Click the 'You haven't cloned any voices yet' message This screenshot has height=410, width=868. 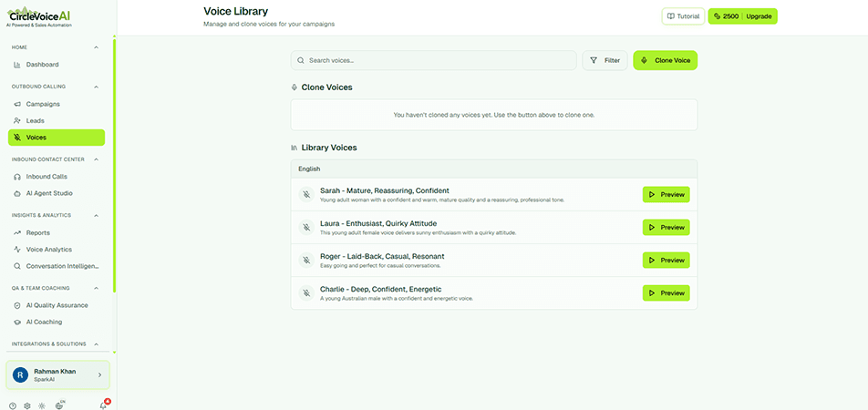[x=494, y=115]
